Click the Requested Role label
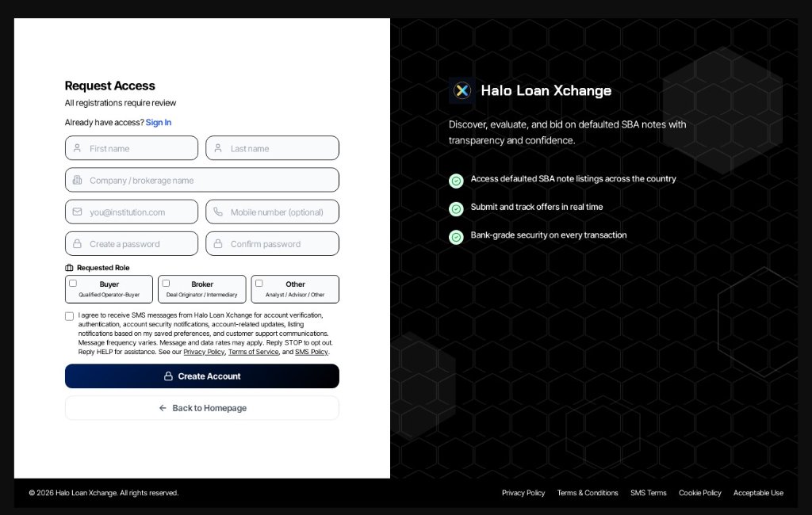 click(x=103, y=268)
